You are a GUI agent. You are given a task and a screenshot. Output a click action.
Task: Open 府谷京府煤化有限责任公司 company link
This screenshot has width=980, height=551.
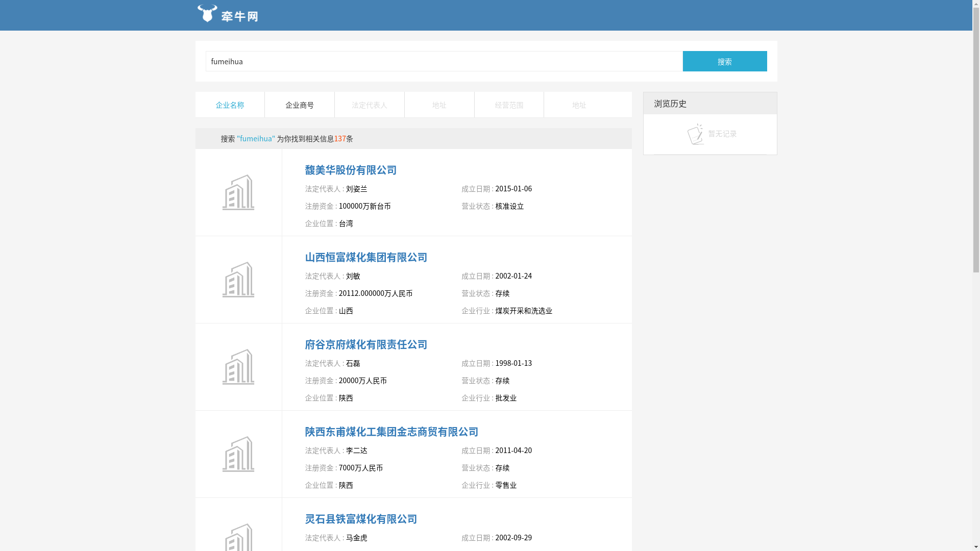point(366,344)
